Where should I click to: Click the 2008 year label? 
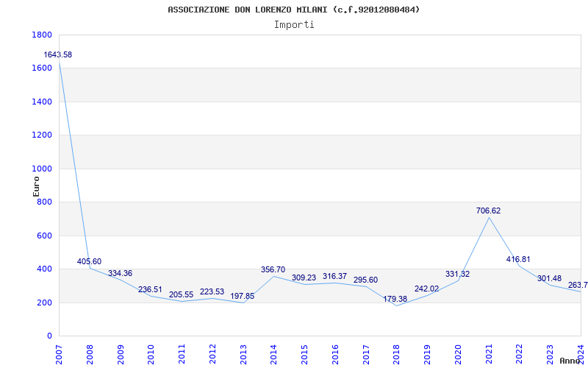[90, 355]
